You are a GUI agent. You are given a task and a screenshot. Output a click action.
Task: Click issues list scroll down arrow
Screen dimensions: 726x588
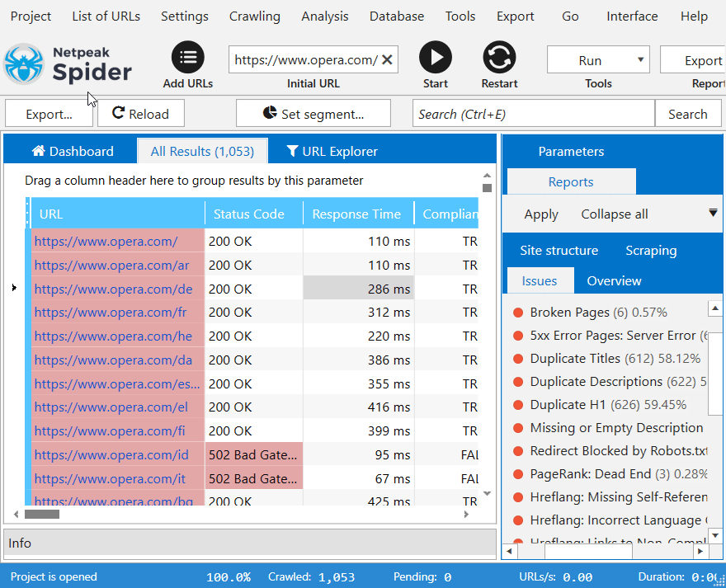715,535
